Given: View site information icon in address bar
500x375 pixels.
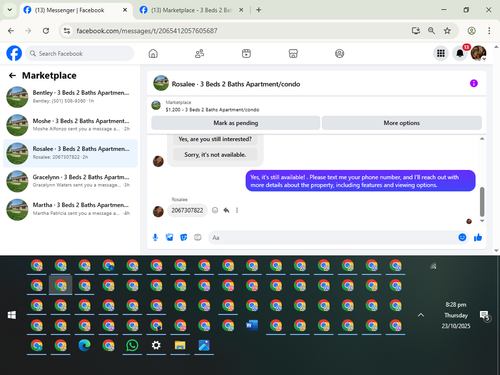Looking at the screenshot, I should [x=67, y=31].
